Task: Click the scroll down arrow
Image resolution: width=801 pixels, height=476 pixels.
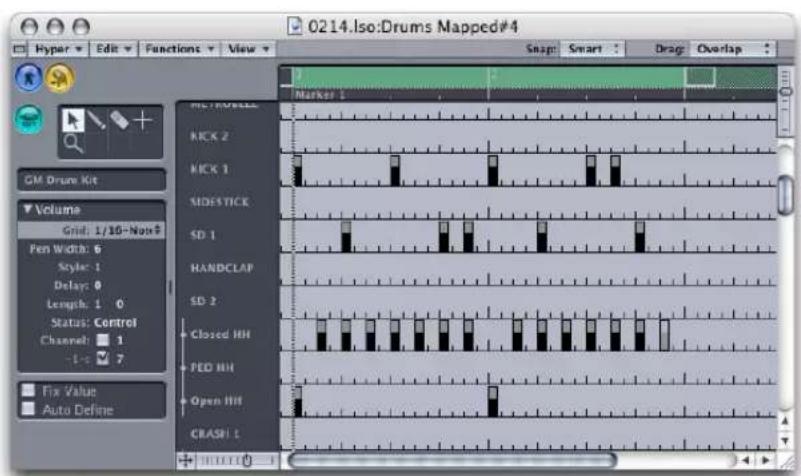Action: [x=785, y=440]
